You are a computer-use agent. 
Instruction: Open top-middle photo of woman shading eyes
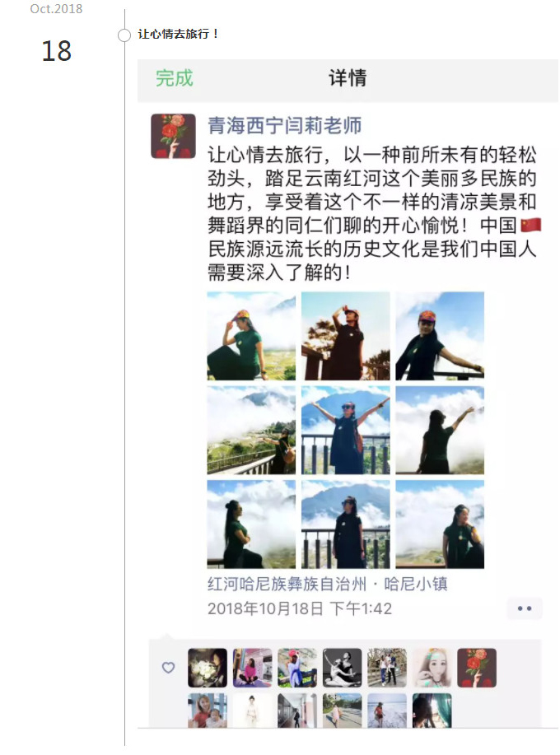click(x=346, y=336)
